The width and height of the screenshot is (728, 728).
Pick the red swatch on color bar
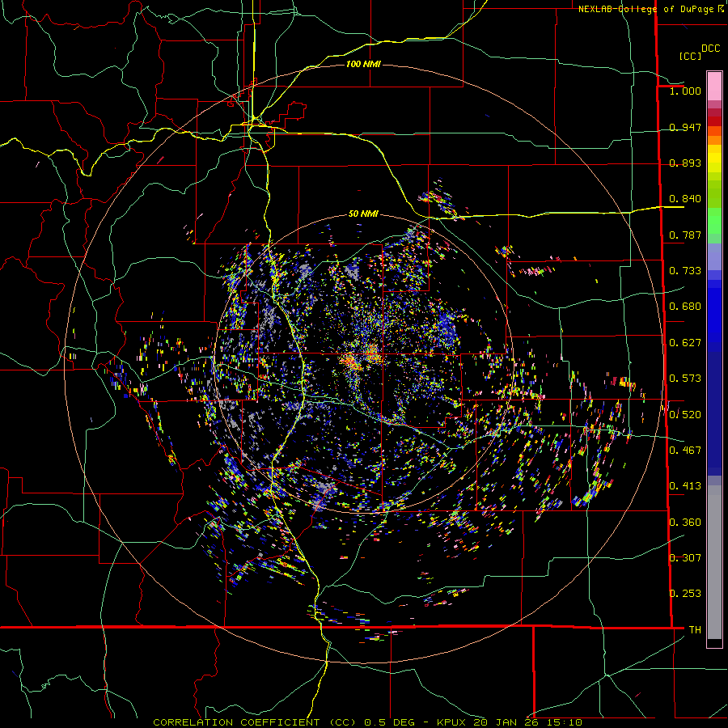pos(714,121)
